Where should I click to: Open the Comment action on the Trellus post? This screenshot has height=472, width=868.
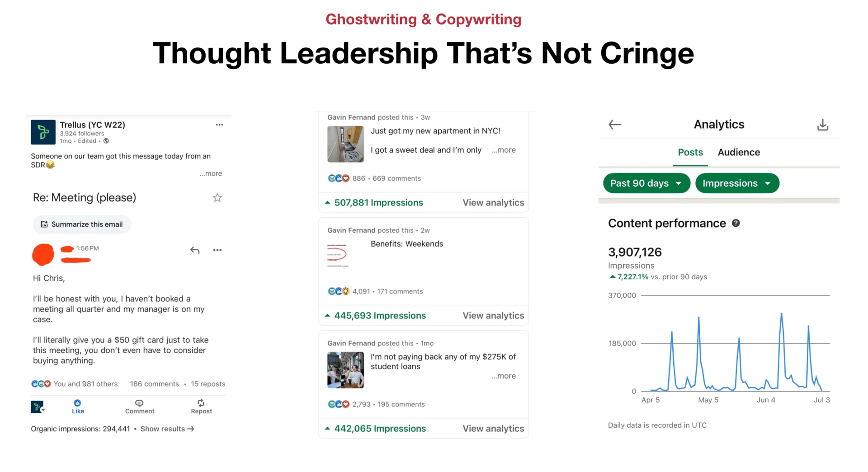[x=140, y=407]
